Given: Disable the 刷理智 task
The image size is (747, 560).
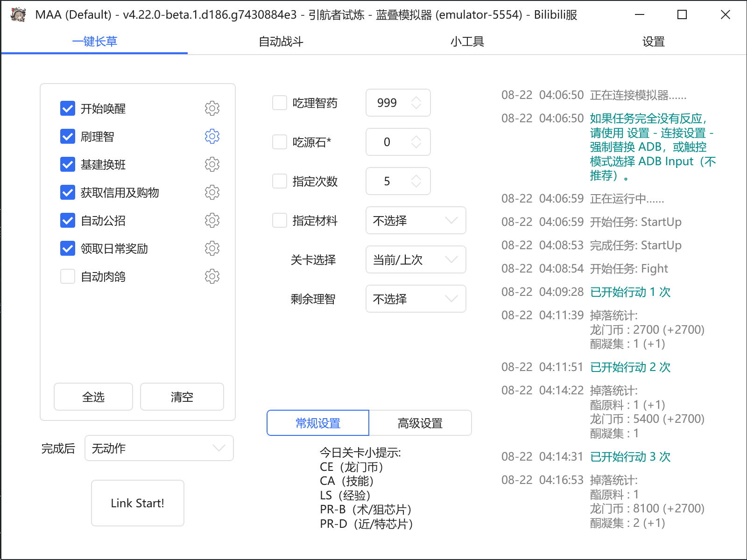Looking at the screenshot, I should pyautogui.click(x=67, y=136).
